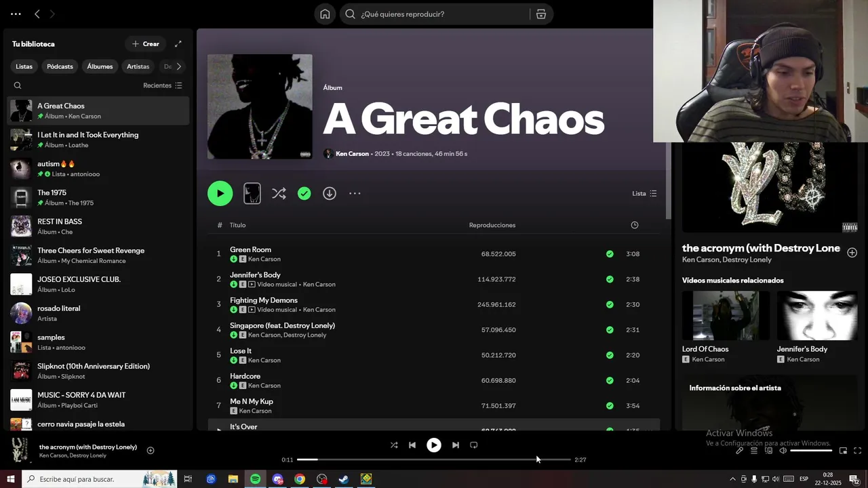
Task: Play the A Great Chaos album
Action: point(220,193)
